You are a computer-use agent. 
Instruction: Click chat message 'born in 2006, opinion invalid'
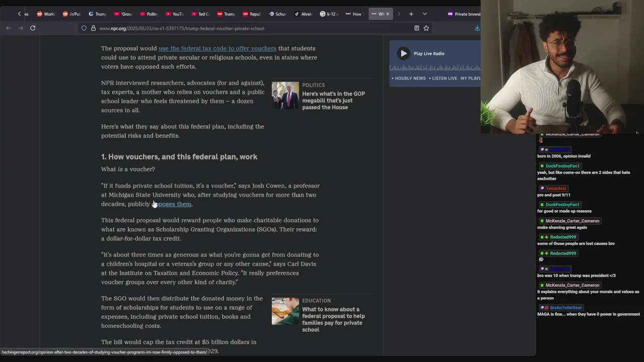[563, 156]
